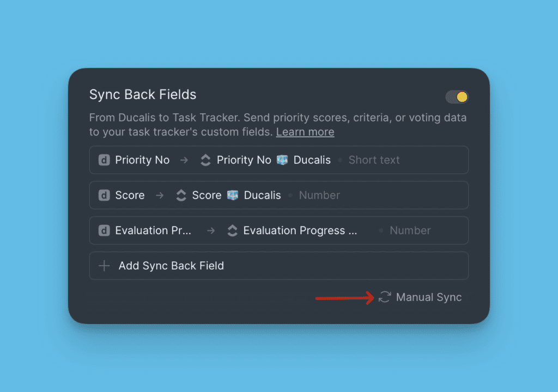This screenshot has width=558, height=392.
Task: Toggle the Sync Back Fields switch
Action: 457,97
